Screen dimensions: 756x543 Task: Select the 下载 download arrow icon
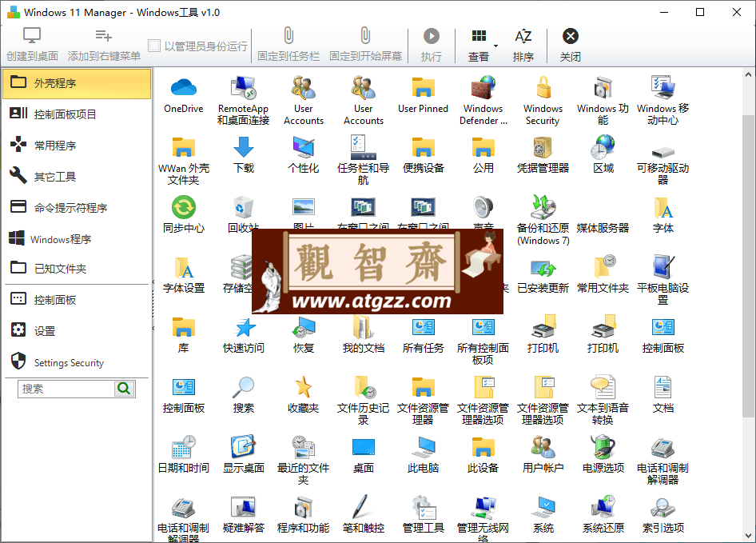pyautogui.click(x=243, y=147)
